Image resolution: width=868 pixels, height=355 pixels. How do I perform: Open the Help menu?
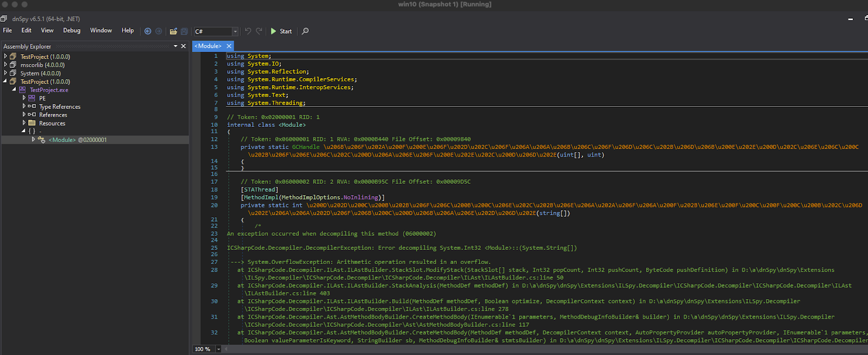(x=127, y=30)
